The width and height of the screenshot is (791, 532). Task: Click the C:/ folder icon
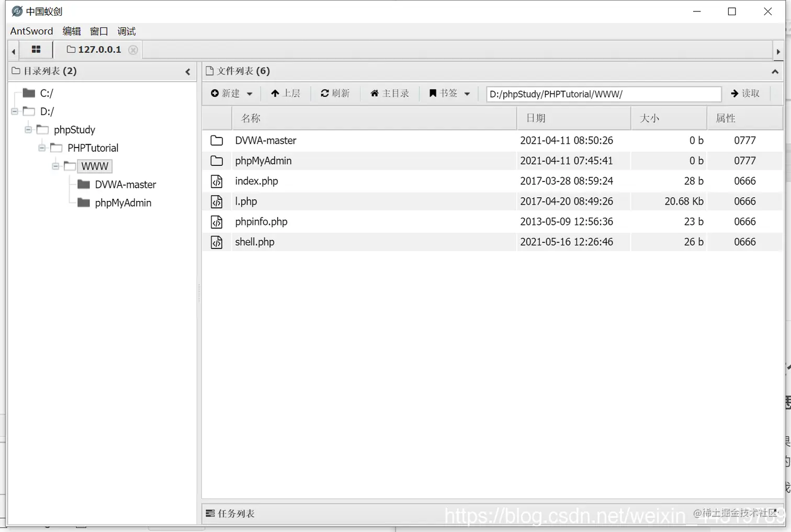point(29,93)
